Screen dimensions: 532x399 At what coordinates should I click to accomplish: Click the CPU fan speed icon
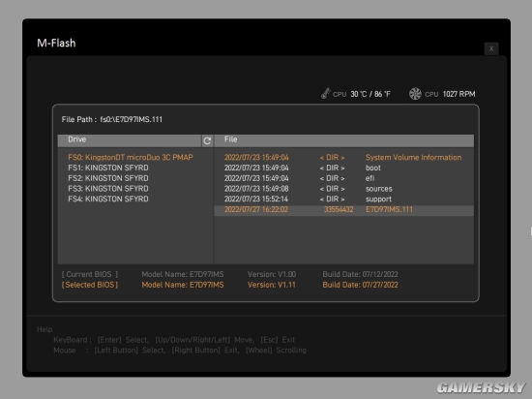[415, 94]
